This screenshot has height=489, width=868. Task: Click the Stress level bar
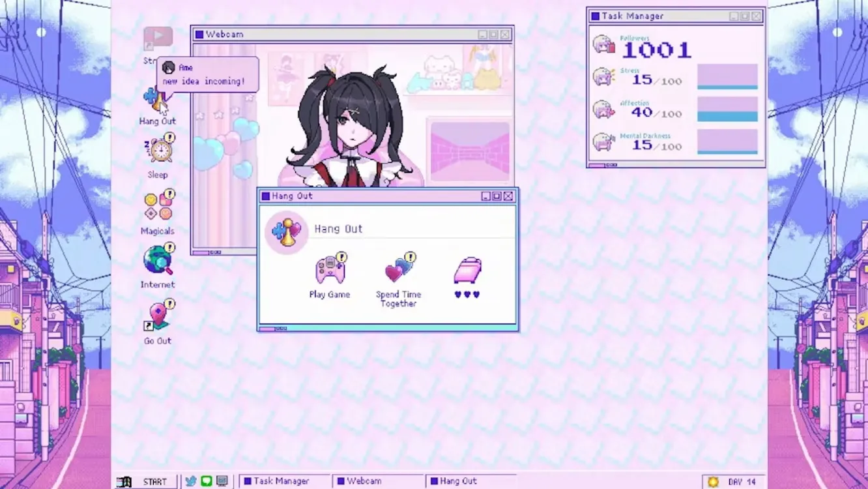[x=727, y=77]
